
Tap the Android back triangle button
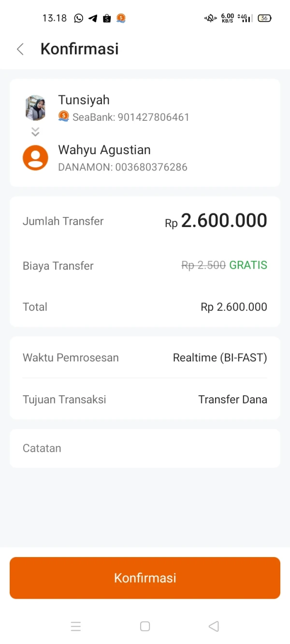click(x=214, y=627)
